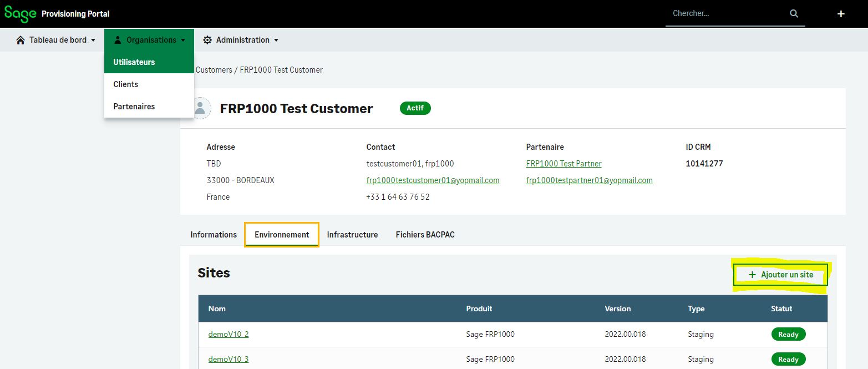Click the person icon beside Organisations
This screenshot has width=868, height=369.
(118, 40)
